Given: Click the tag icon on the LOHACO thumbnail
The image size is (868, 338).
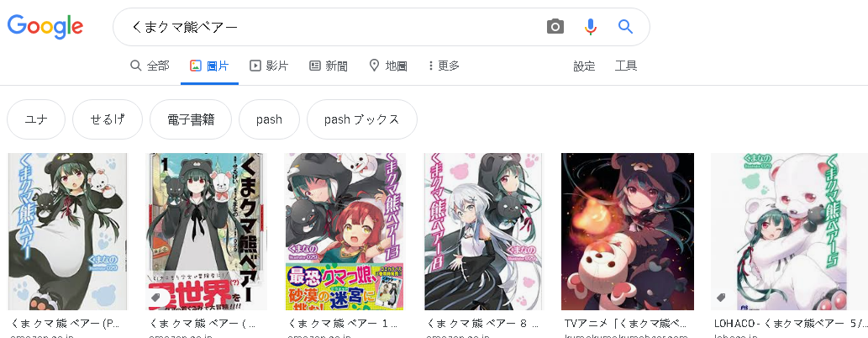Looking at the screenshot, I should pos(721,298).
